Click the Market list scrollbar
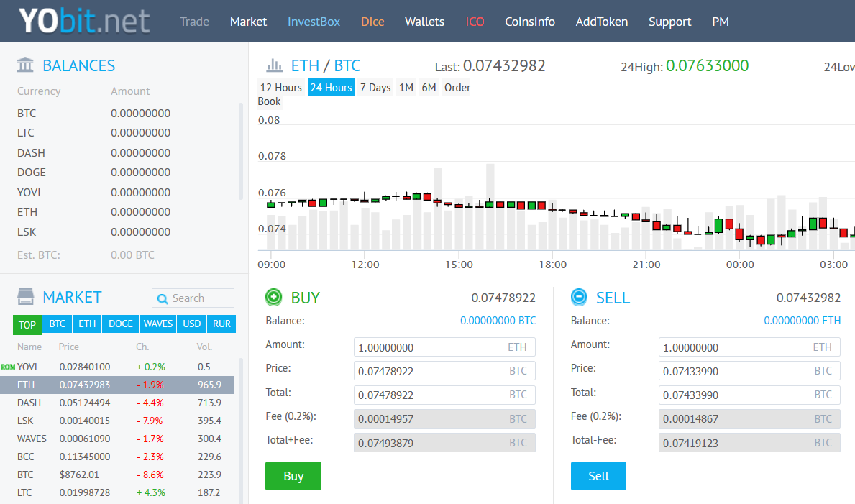Viewport: 855px width, 504px height. pos(240,431)
